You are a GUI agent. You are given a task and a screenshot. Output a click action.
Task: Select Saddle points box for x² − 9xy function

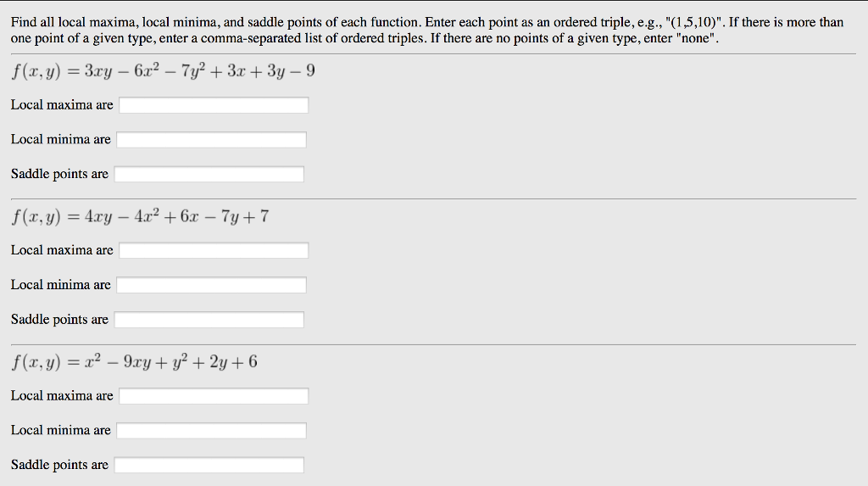pyautogui.click(x=209, y=466)
